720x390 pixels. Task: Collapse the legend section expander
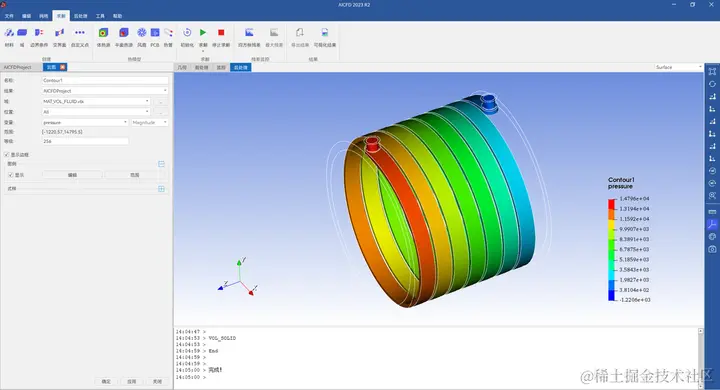tap(161, 164)
